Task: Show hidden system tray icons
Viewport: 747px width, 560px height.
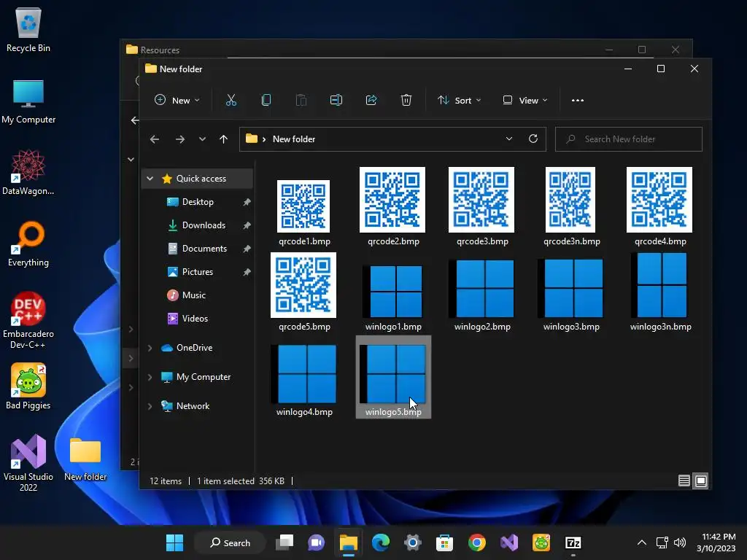Action: pos(642,542)
